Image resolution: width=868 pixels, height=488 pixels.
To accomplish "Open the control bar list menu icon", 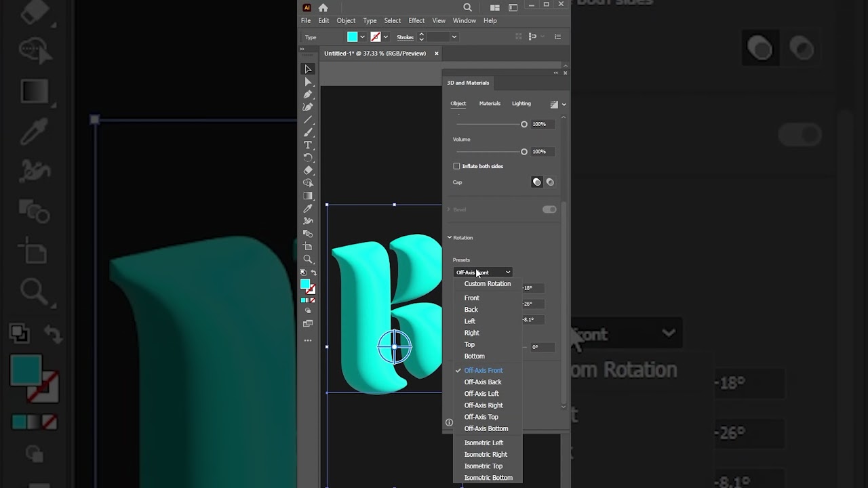I will coord(558,37).
